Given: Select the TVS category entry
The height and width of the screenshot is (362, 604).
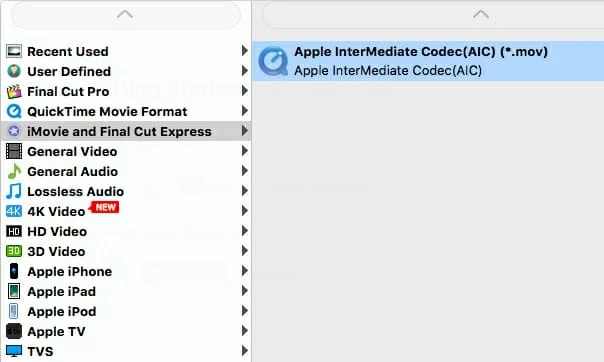Looking at the screenshot, I should point(126,352).
